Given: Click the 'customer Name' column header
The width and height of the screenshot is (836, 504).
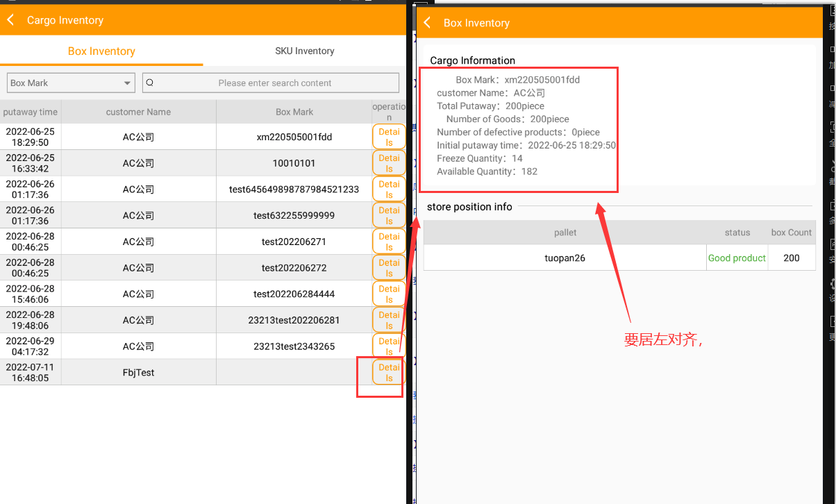Looking at the screenshot, I should point(138,112).
